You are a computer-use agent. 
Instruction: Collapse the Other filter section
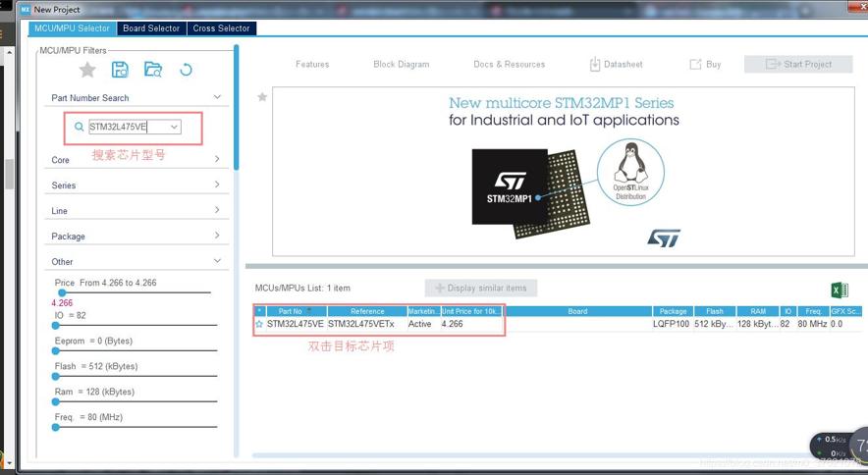[217, 260]
